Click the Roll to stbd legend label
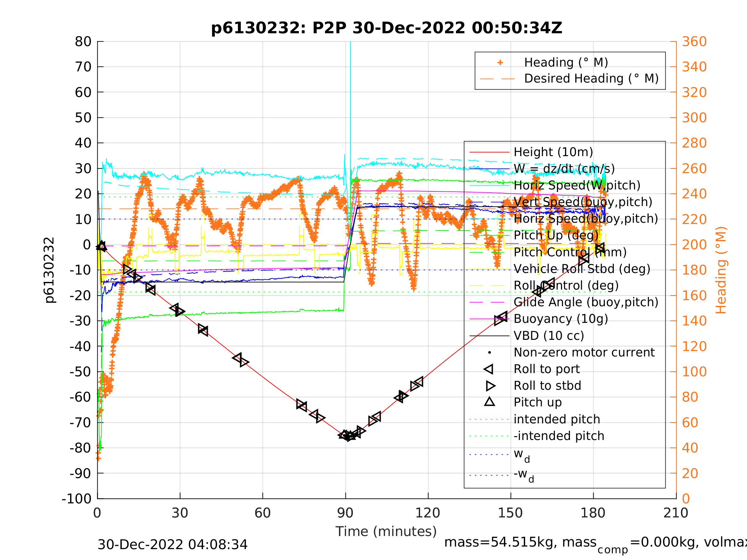This screenshot has height=560, width=747. point(548,386)
